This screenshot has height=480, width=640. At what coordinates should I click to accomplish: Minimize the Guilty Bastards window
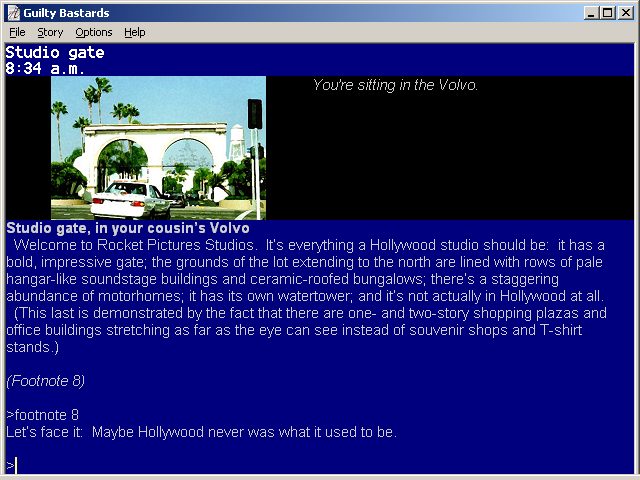[x=591, y=13]
